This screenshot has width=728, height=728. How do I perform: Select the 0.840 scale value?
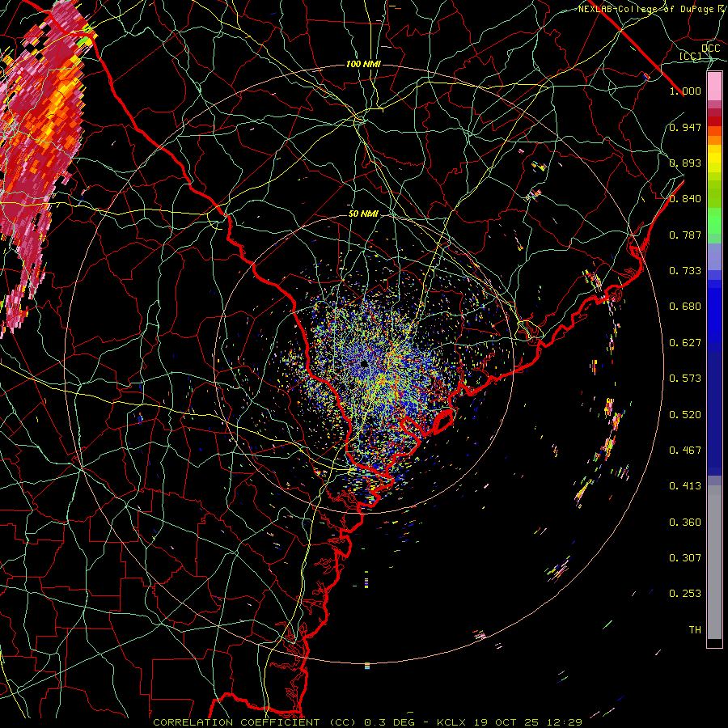pyautogui.click(x=685, y=199)
